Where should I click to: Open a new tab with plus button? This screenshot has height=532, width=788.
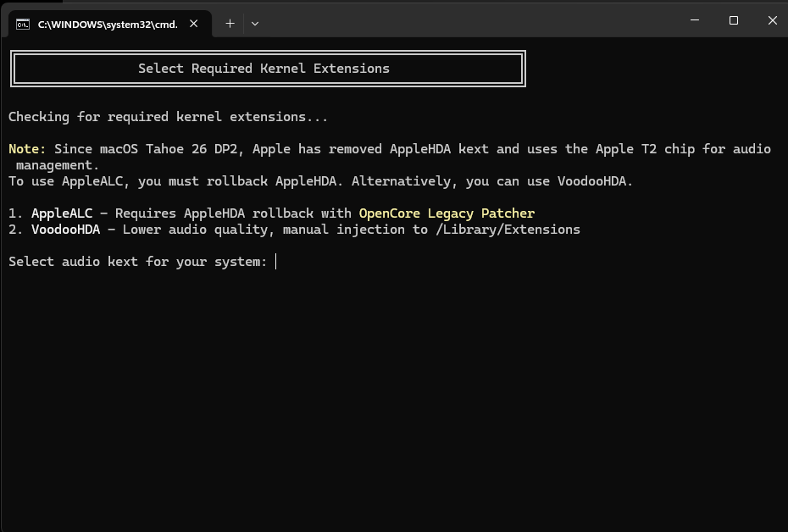click(x=230, y=24)
